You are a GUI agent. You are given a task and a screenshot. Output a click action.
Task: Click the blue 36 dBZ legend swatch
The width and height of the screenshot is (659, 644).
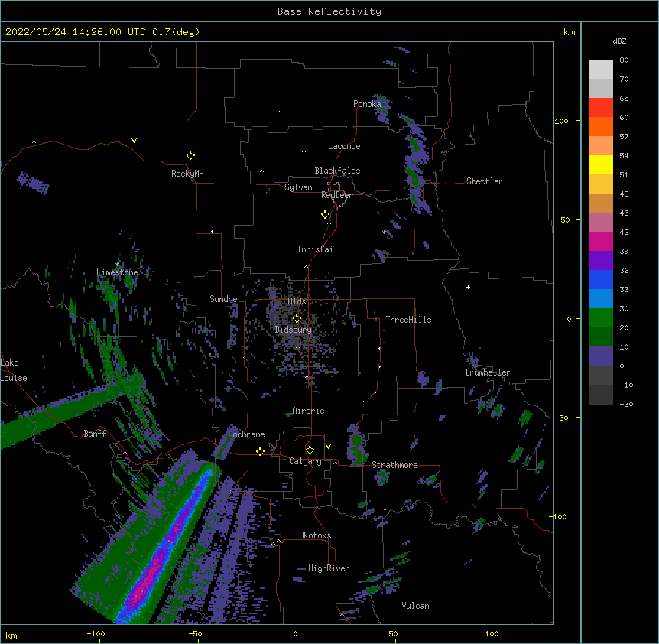coord(601,279)
